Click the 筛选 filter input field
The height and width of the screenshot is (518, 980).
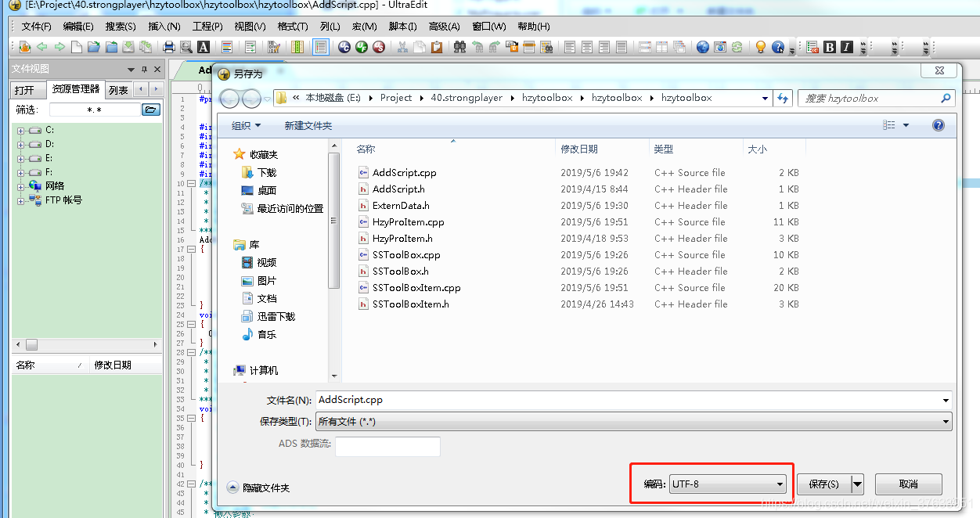coord(95,110)
